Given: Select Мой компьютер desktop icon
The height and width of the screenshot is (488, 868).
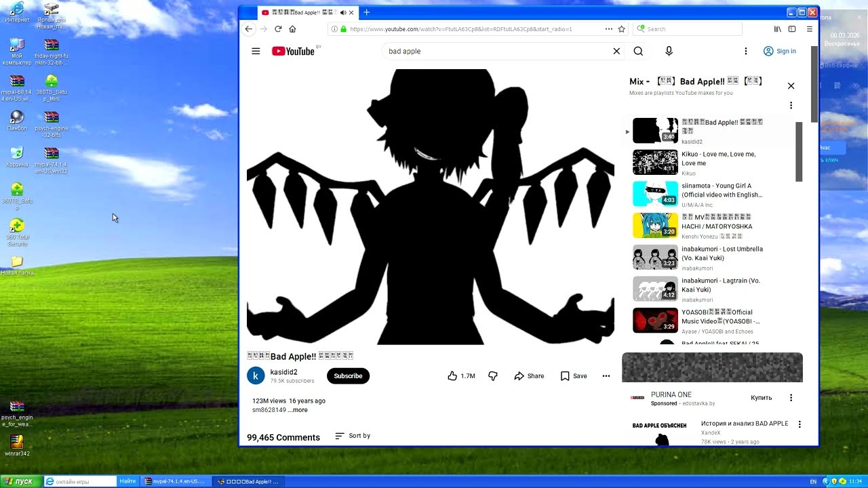Looking at the screenshot, I should (x=17, y=52).
